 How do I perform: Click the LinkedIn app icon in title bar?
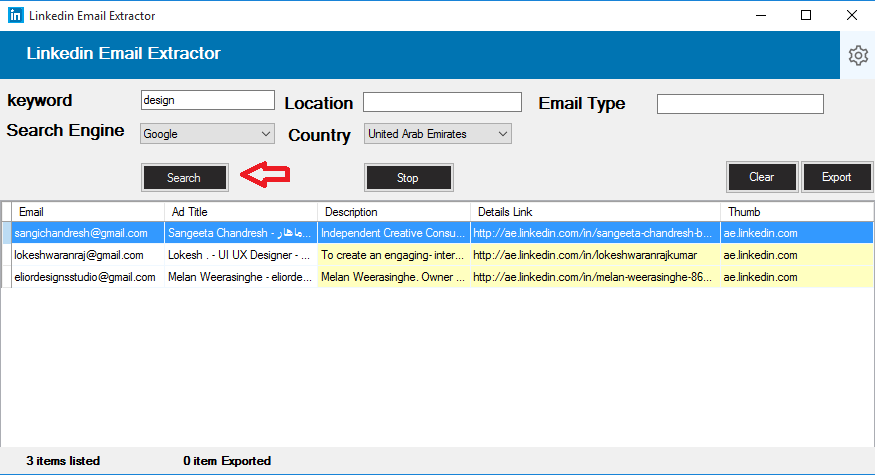pos(16,16)
